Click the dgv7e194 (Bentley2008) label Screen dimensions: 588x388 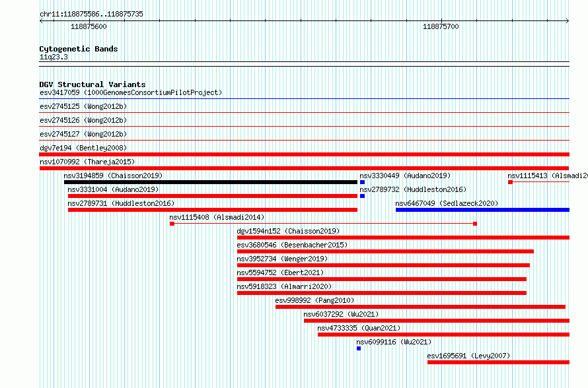tap(83, 148)
